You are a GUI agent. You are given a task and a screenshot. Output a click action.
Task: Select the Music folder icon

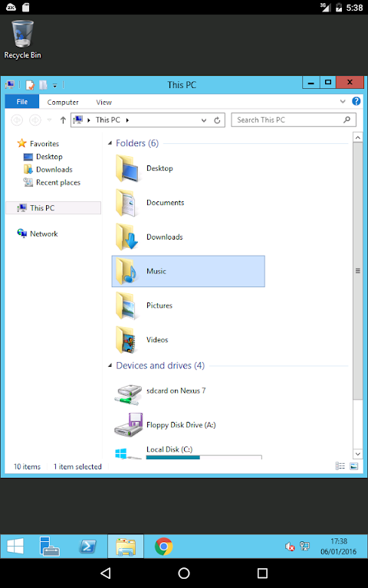pos(127,271)
